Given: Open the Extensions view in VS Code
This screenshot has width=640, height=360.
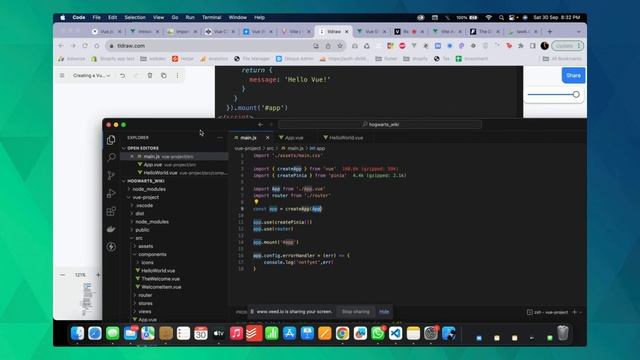Looking at the screenshot, I should (111, 211).
